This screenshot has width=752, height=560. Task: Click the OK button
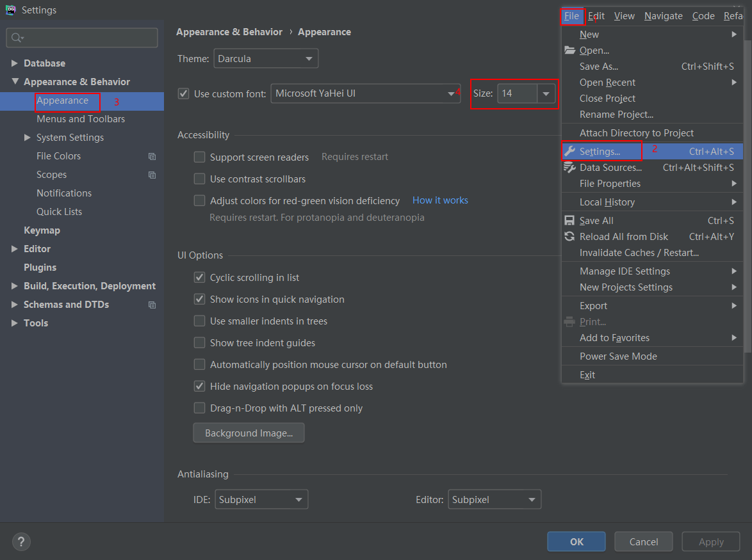click(576, 542)
